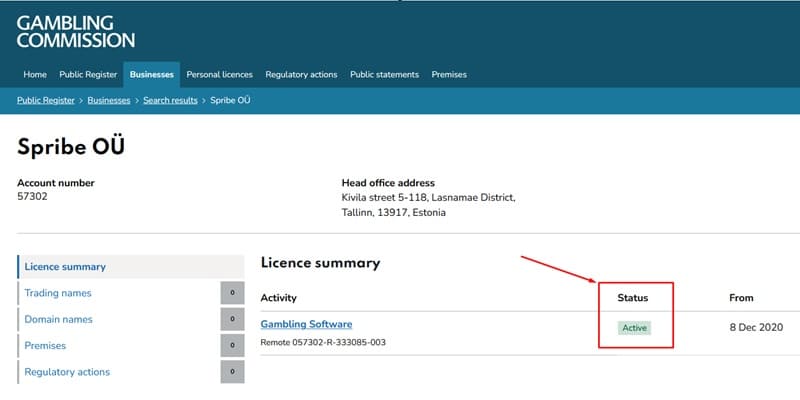The width and height of the screenshot is (800, 400).
Task: Open Domain names in the sidebar
Action: (59, 319)
